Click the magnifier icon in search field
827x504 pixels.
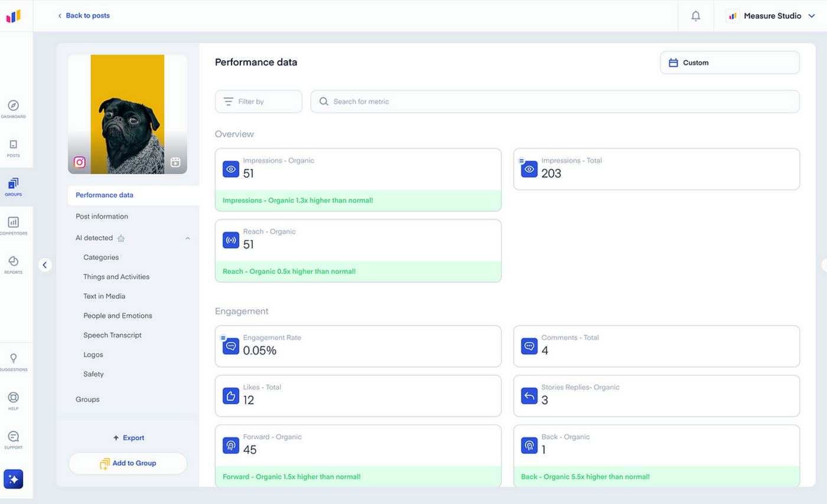pos(324,102)
